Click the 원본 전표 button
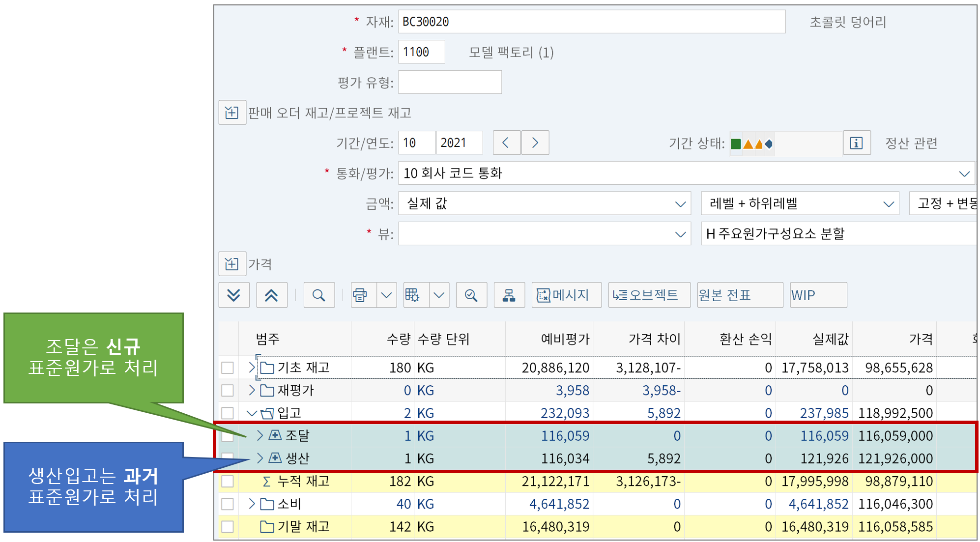The width and height of the screenshot is (980, 542). click(x=740, y=295)
